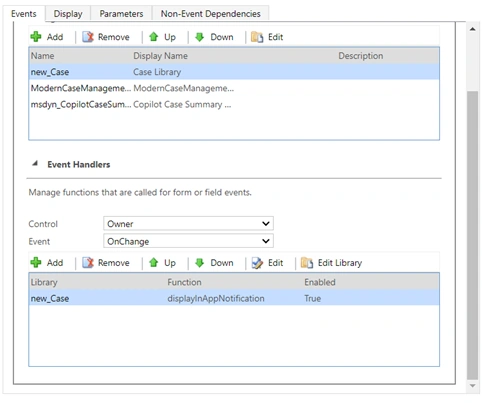Viewport: 482px width, 403px height.
Task: Open Edit Library for handlers
Action: point(331,263)
